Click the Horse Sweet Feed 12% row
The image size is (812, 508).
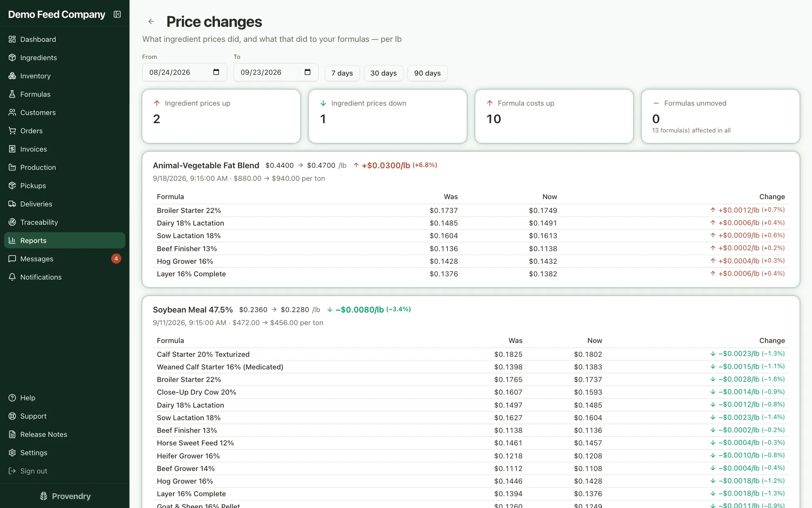click(x=471, y=443)
